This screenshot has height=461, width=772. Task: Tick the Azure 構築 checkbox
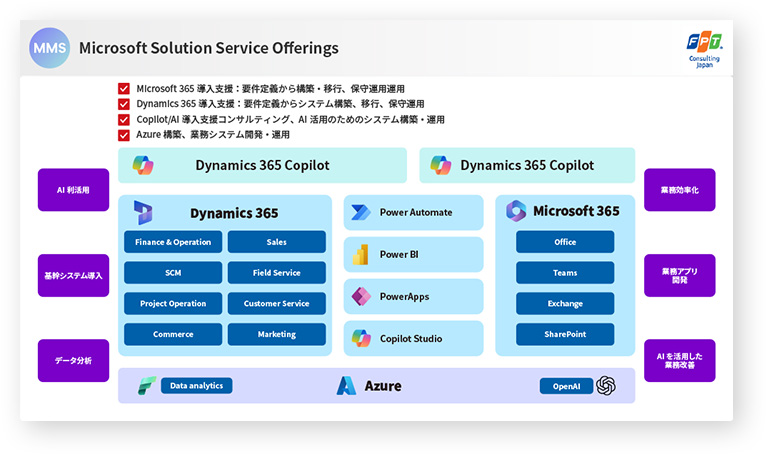[x=124, y=135]
